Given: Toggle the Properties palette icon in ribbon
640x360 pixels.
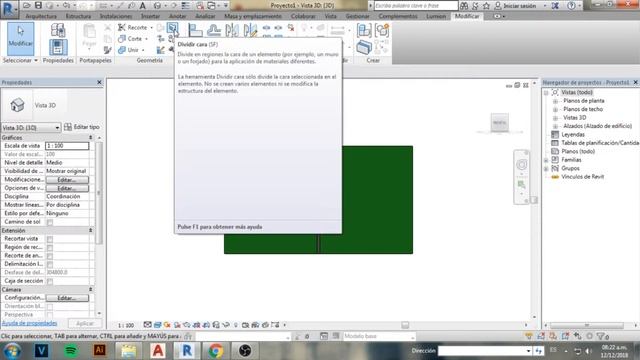Looking at the screenshot, I should click(x=58, y=47).
